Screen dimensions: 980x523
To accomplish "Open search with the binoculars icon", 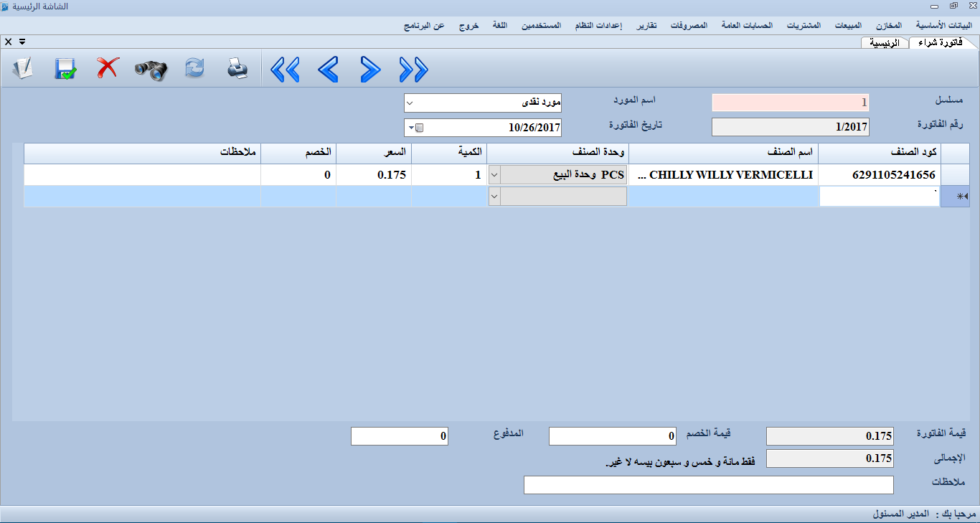I will 151,70.
